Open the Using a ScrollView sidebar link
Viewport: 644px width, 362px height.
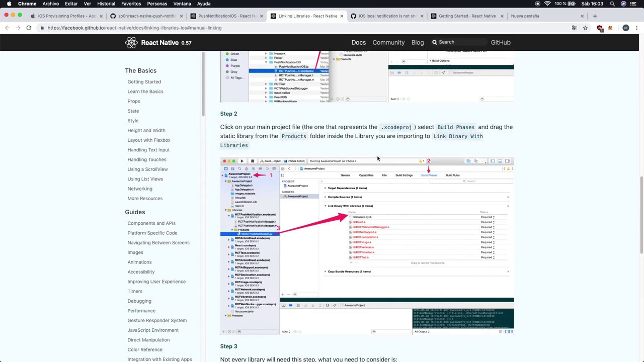(147, 169)
